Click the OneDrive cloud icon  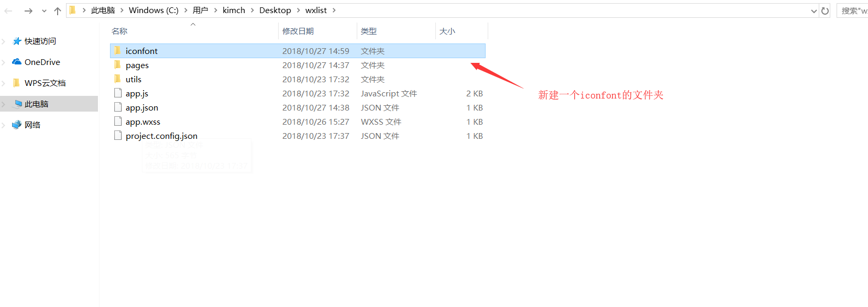pyautogui.click(x=17, y=62)
